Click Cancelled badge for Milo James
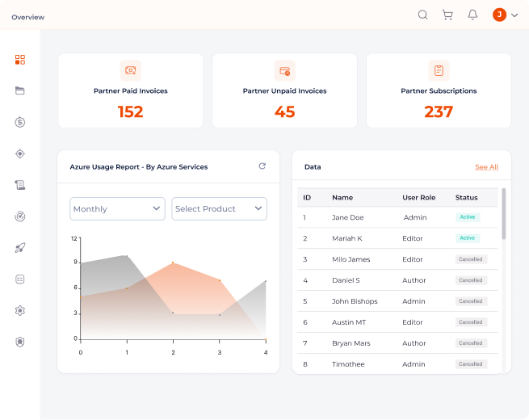 click(x=471, y=259)
